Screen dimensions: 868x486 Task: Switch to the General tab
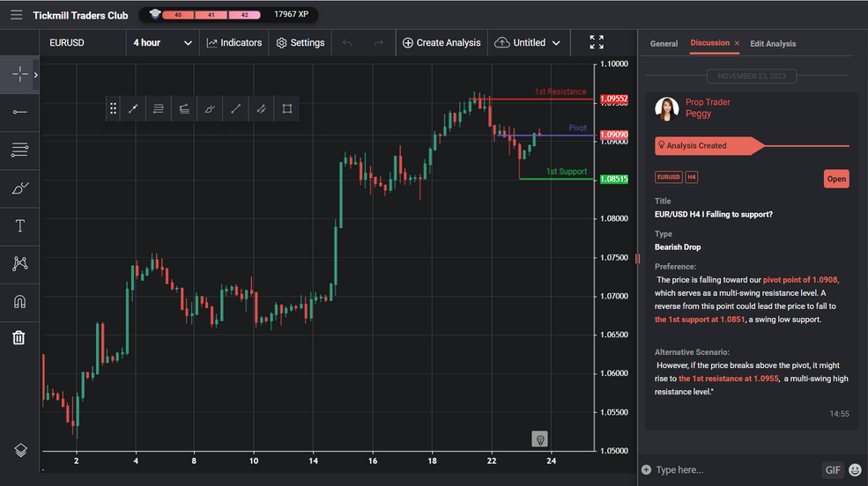click(x=664, y=44)
